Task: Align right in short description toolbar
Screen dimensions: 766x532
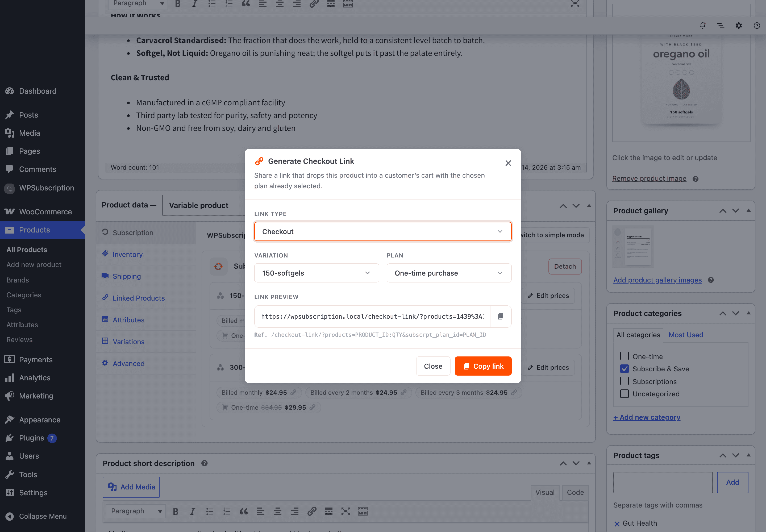Action: tap(295, 511)
